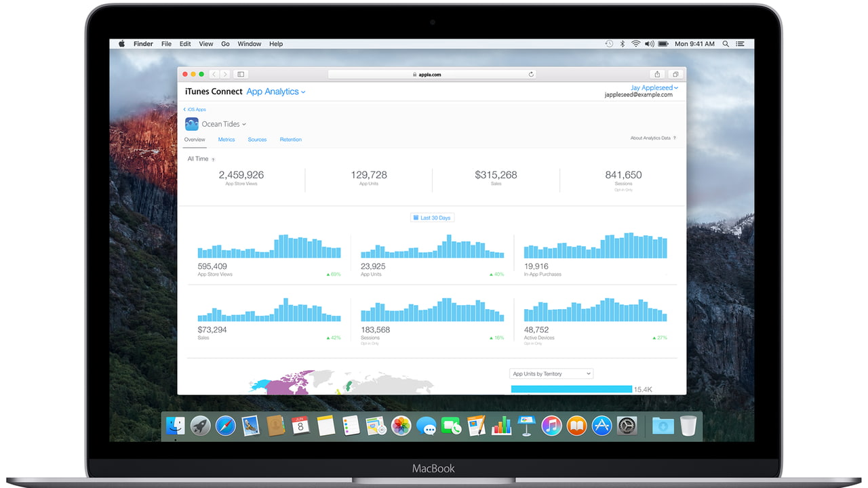Viewport: 868px width, 488px height.
Task: Switch to the Metrics tab
Action: [226, 140]
